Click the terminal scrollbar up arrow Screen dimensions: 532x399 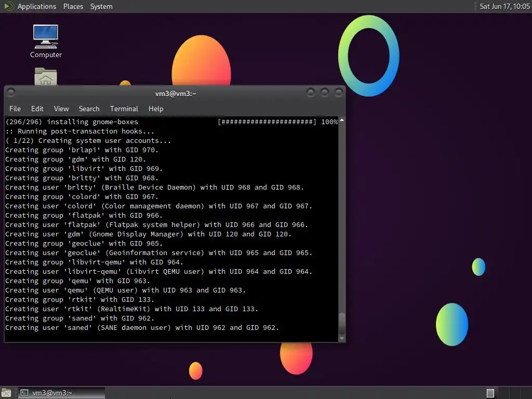[x=342, y=120]
